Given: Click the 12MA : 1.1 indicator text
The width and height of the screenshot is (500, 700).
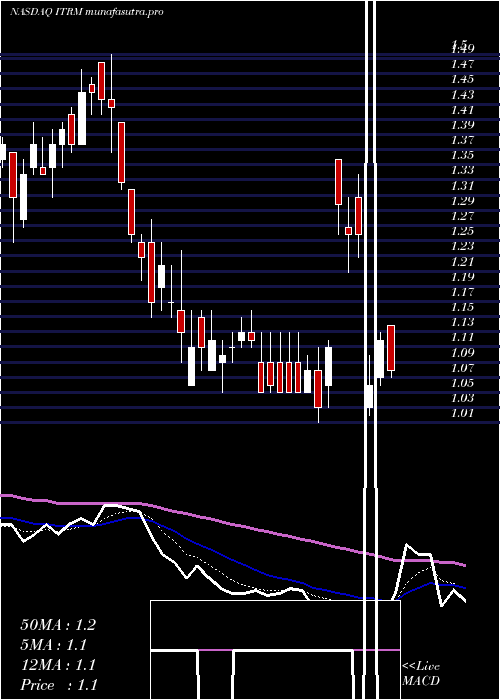Looking at the screenshot, I should [58, 665].
